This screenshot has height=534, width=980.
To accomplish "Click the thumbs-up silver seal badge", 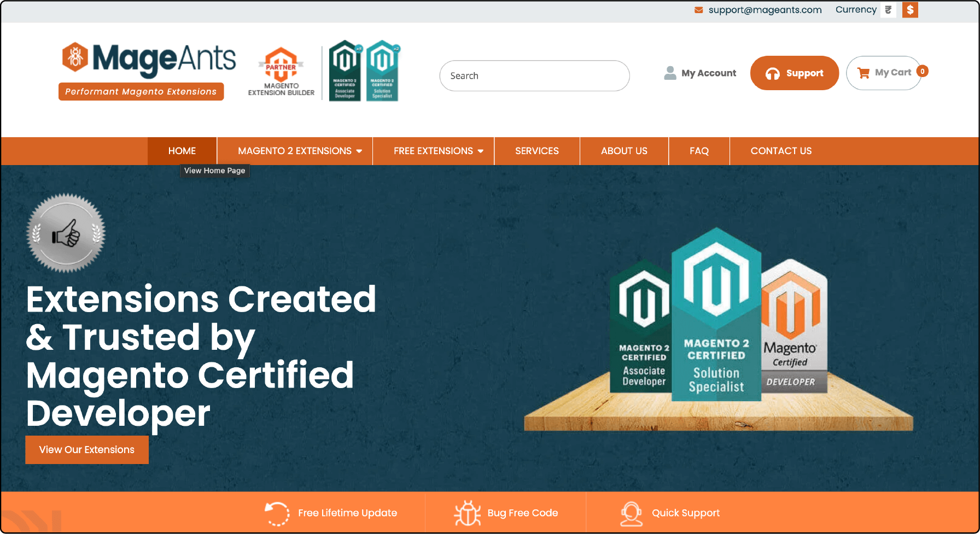I will (x=66, y=233).
